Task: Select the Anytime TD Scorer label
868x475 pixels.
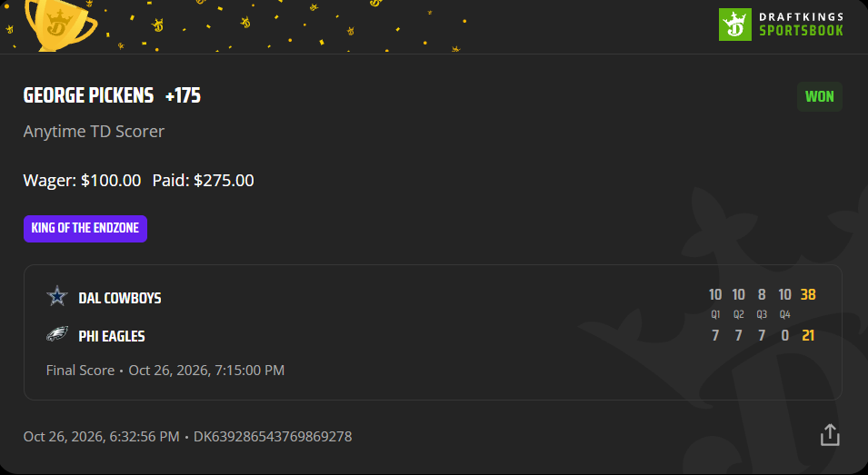Action: pyautogui.click(x=95, y=132)
